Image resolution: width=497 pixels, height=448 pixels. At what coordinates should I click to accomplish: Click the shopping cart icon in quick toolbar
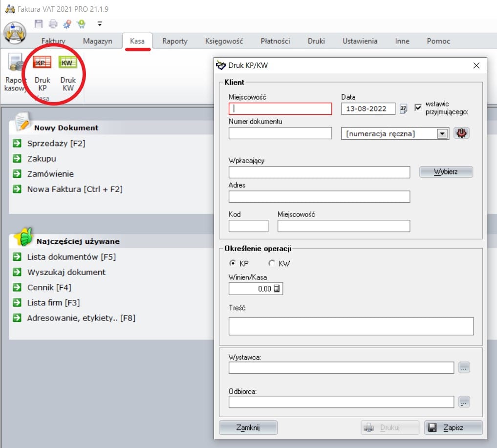81,23
